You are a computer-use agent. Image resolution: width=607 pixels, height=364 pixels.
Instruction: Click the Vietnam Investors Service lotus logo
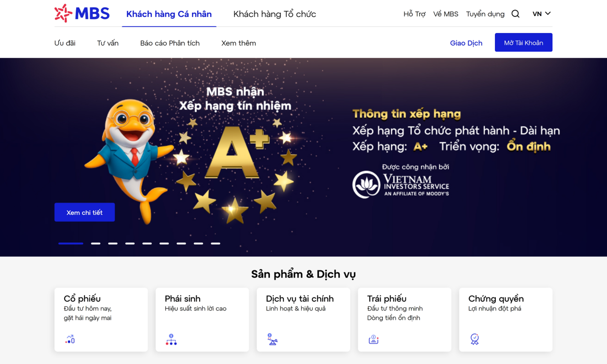coord(366,185)
